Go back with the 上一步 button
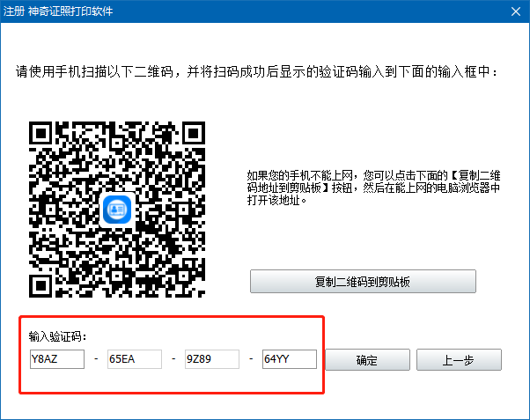Viewport: 530px width, 420px height. (459, 360)
